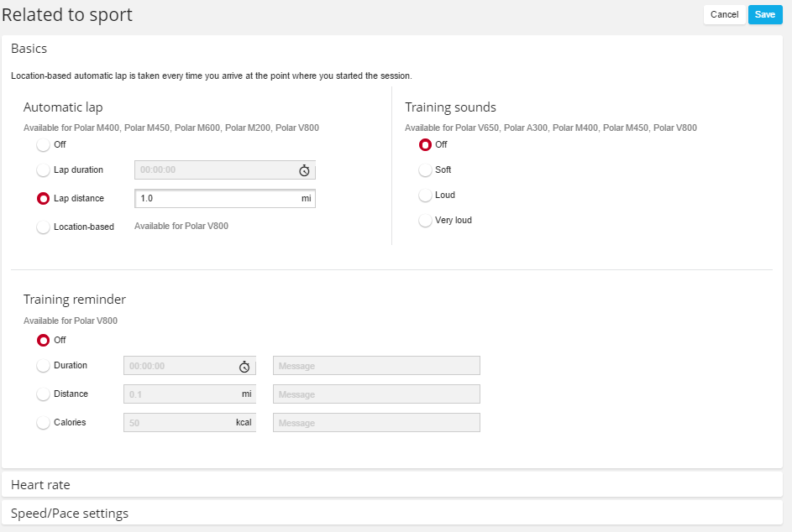Select the Calories training reminder option
This screenshot has height=532, width=792.
[x=44, y=423]
